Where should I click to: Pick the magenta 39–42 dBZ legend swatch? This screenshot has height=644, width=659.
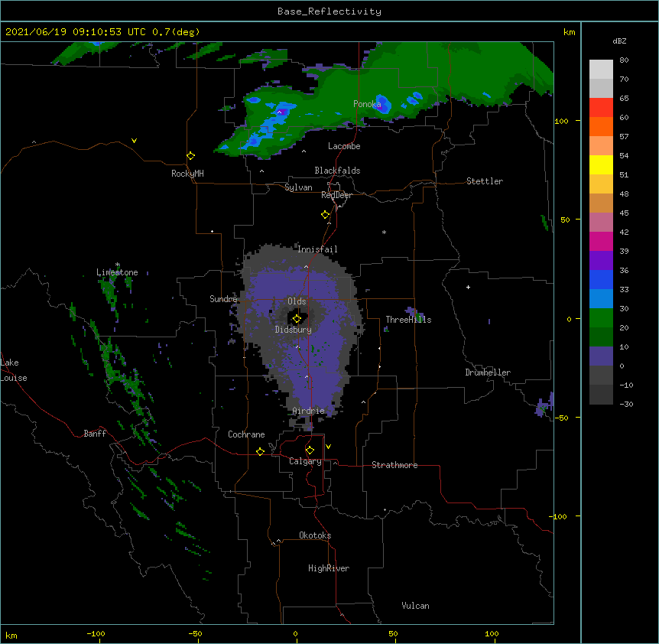(x=601, y=241)
